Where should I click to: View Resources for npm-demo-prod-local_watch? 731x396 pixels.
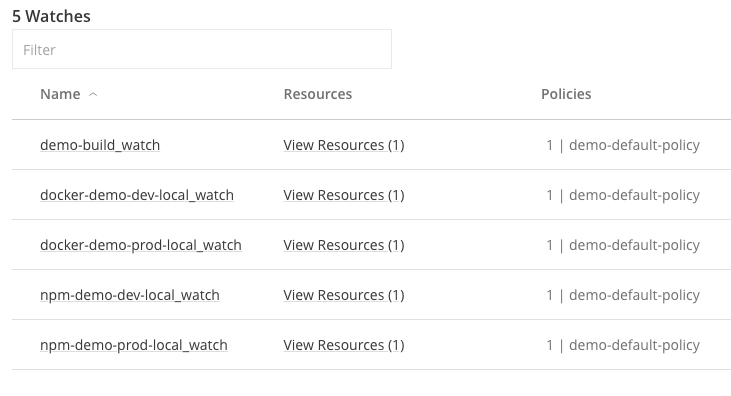(x=344, y=345)
